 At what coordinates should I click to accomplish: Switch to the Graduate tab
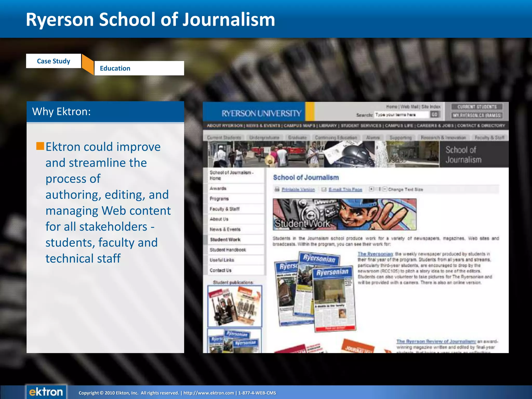point(297,137)
